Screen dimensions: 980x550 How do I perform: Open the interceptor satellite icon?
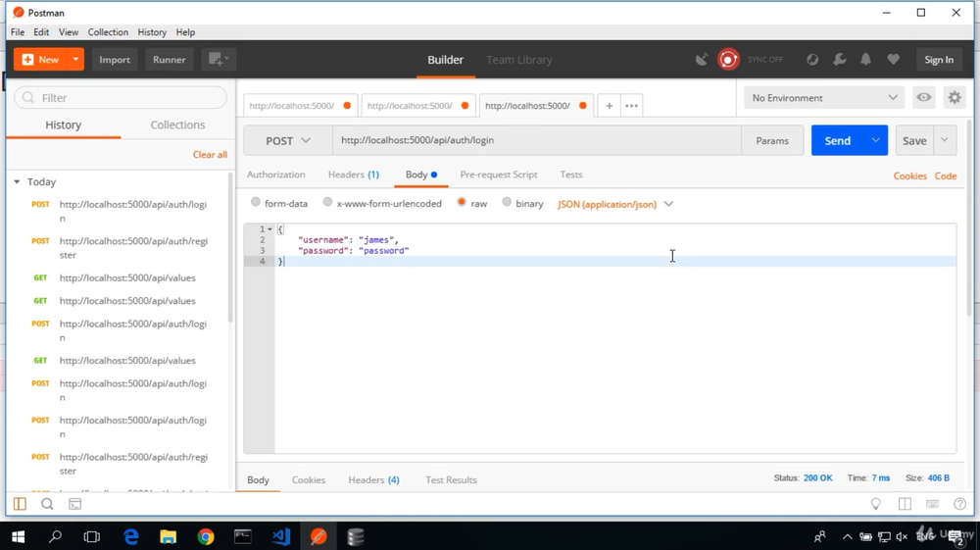pos(702,60)
